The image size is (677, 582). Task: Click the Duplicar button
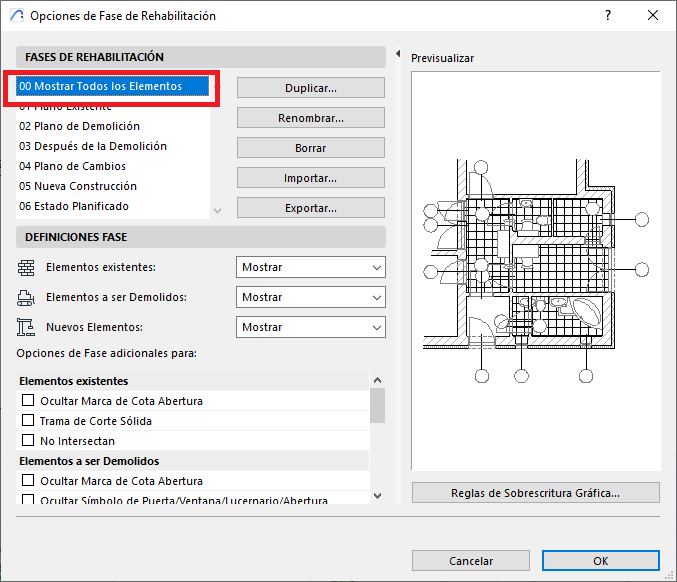(x=311, y=88)
